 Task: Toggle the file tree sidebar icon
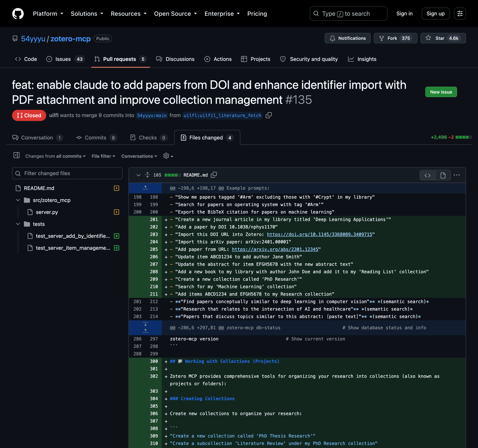(x=16, y=155)
